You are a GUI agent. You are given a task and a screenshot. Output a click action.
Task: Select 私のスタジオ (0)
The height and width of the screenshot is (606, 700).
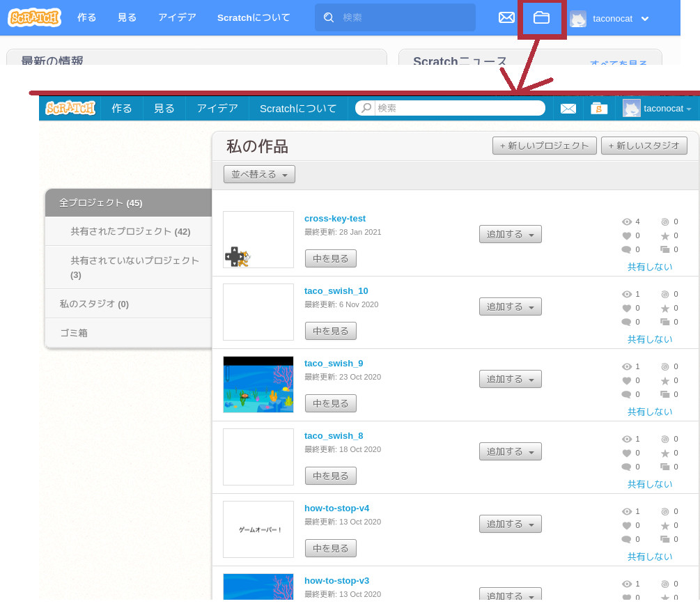tap(129, 304)
